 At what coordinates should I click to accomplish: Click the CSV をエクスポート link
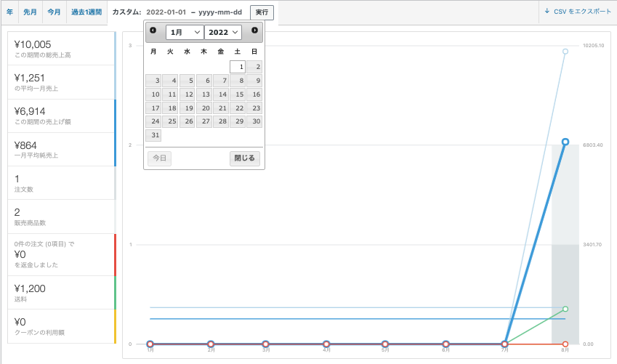pos(582,12)
